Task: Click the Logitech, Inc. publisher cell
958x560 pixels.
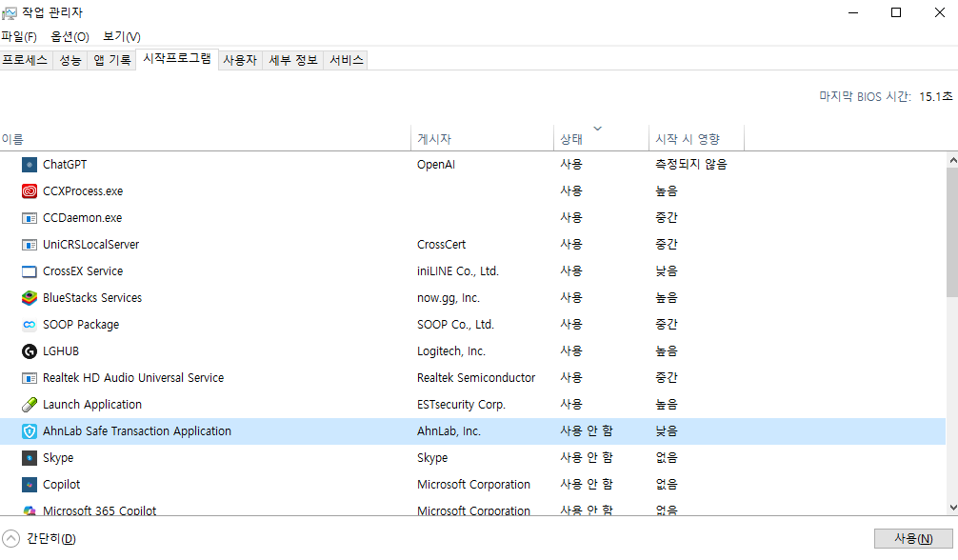Action: (x=450, y=350)
